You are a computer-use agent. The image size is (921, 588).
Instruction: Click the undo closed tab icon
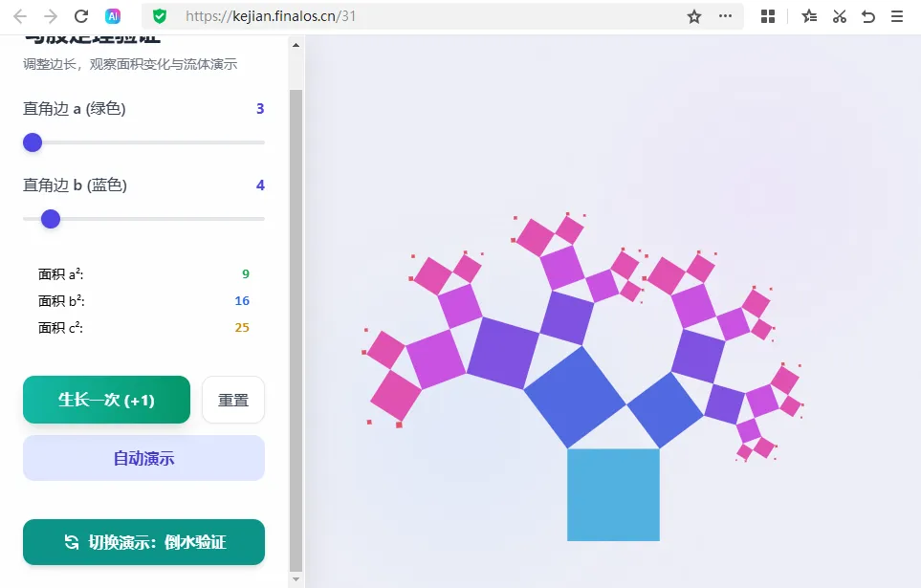[x=868, y=16]
